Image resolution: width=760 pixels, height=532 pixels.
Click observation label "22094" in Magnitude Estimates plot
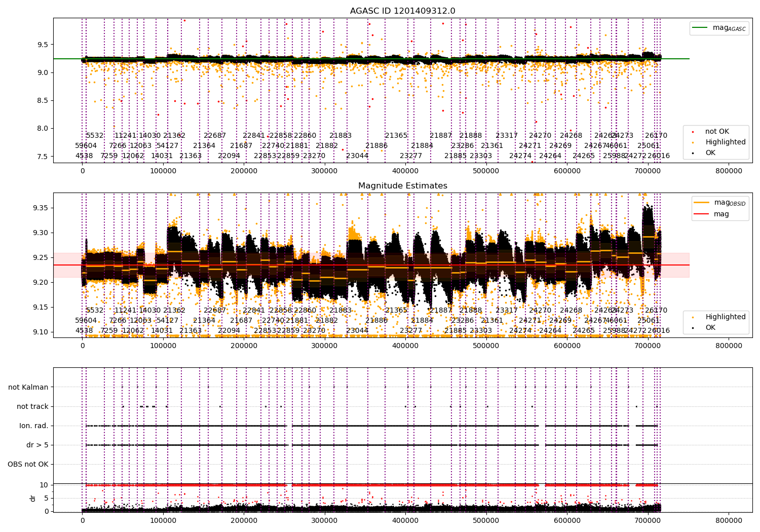tap(229, 331)
